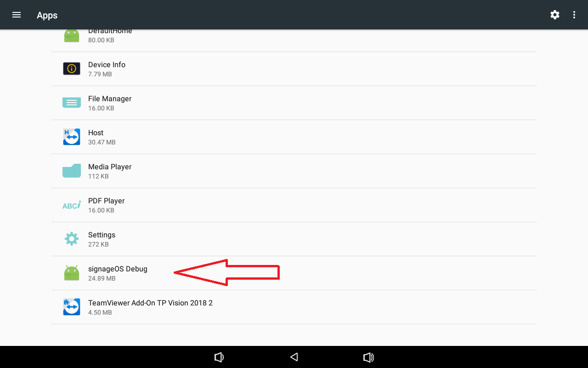Tap the Settings gear app icon

[x=72, y=239]
